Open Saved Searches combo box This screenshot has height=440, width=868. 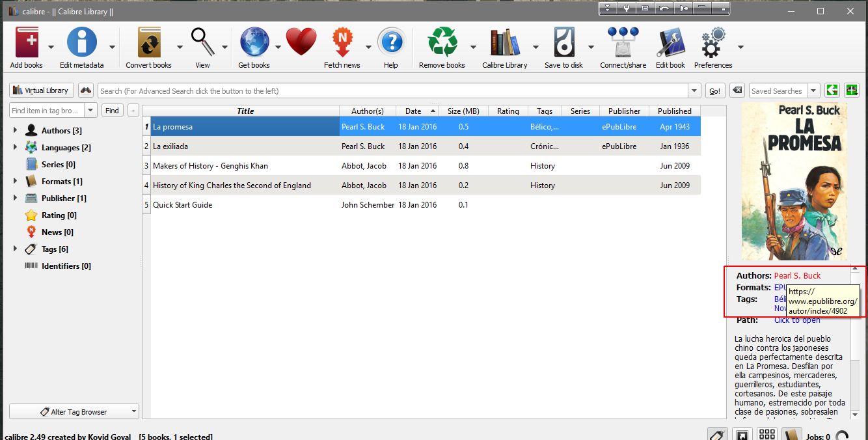784,90
